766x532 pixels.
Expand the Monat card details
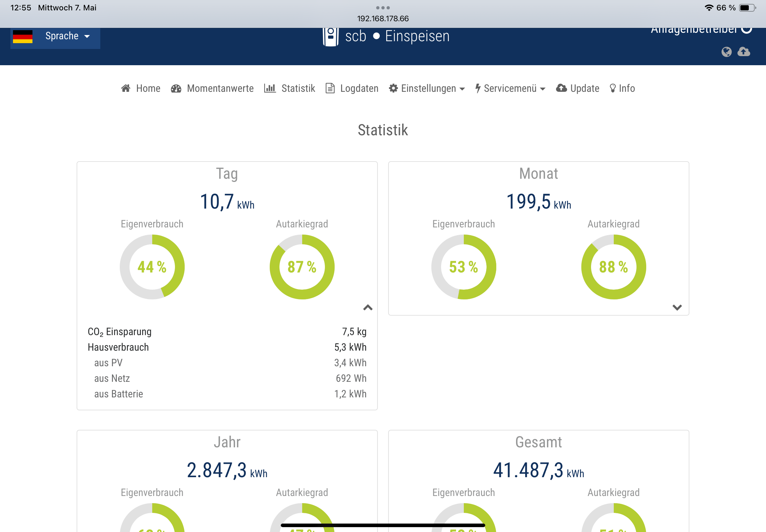[x=677, y=307]
